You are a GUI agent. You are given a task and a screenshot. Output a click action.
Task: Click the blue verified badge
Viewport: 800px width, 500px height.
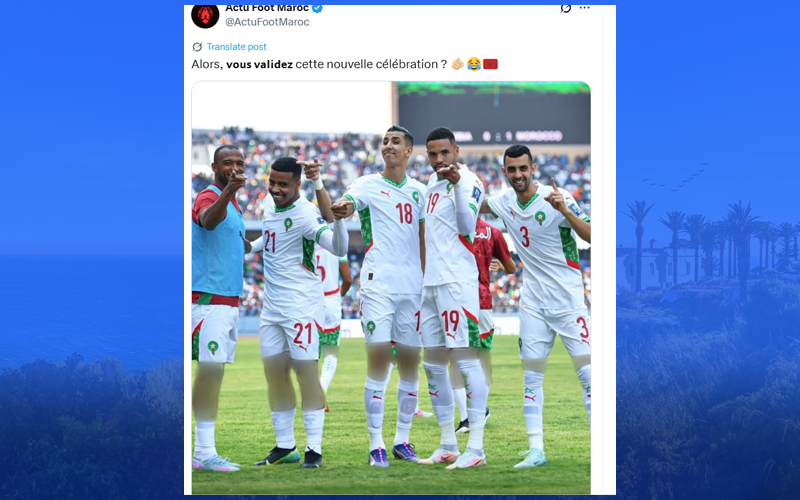click(x=317, y=8)
